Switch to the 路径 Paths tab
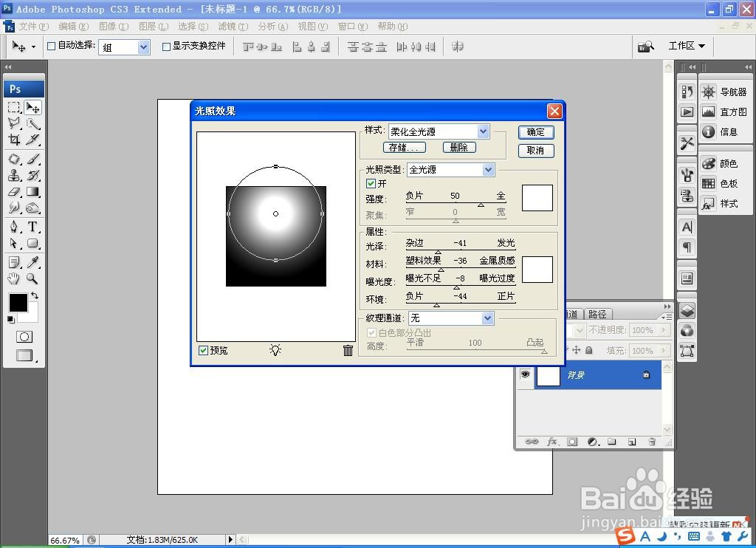 point(598,313)
